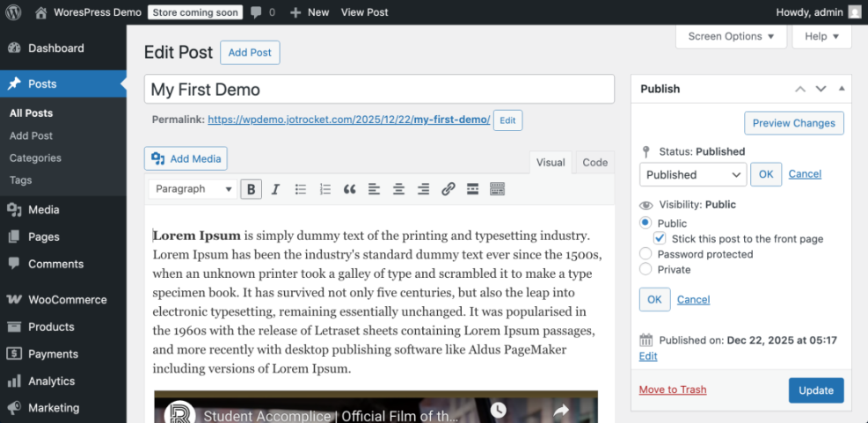The height and width of the screenshot is (423, 868).
Task: Uncheck Stick this post to front page
Action: click(x=660, y=238)
